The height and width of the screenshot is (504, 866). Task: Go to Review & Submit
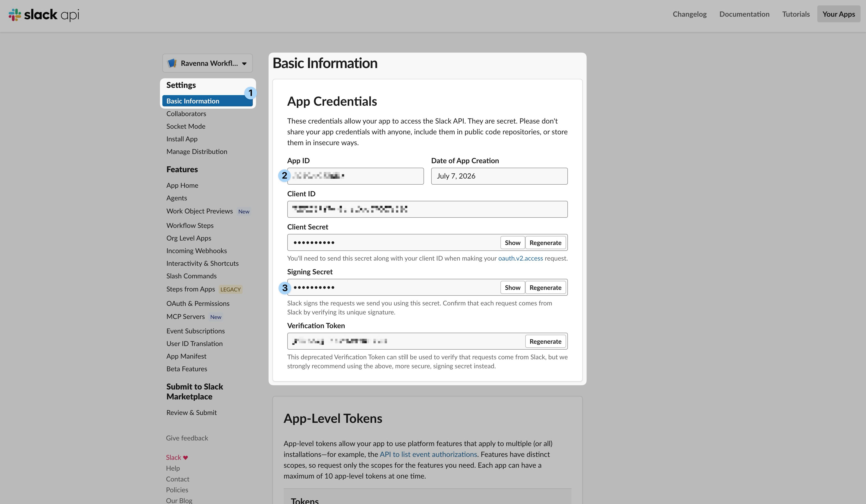coord(191,413)
